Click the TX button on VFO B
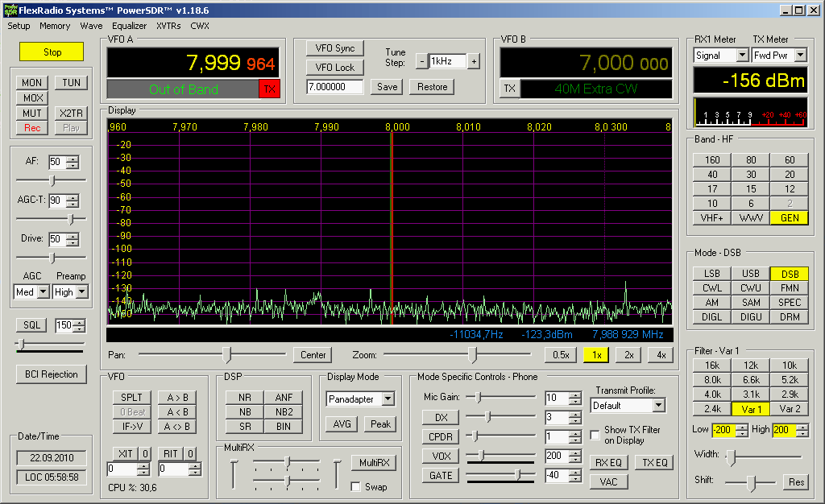The image size is (825, 504). [509, 89]
